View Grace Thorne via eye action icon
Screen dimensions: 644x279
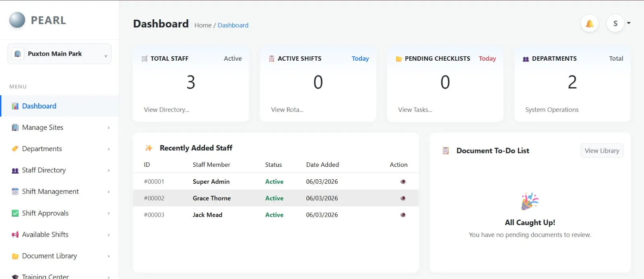coord(403,198)
